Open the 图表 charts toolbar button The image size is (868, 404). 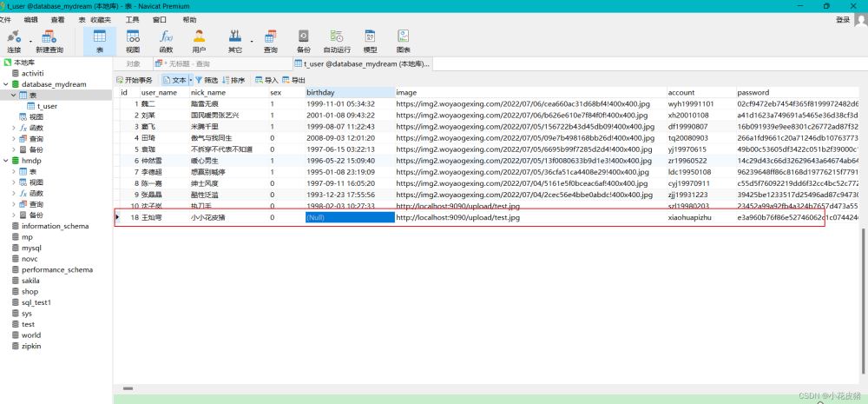(x=403, y=42)
